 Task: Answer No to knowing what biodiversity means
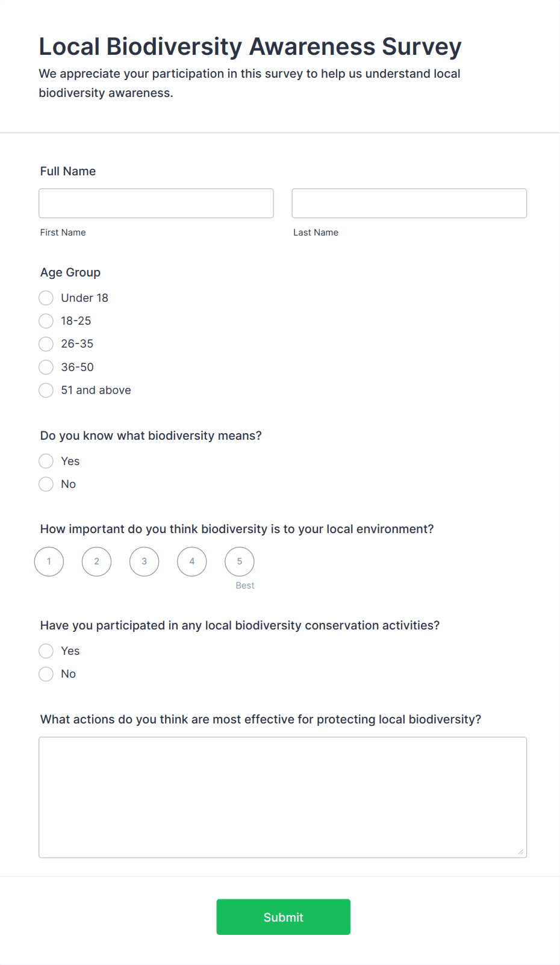click(46, 484)
